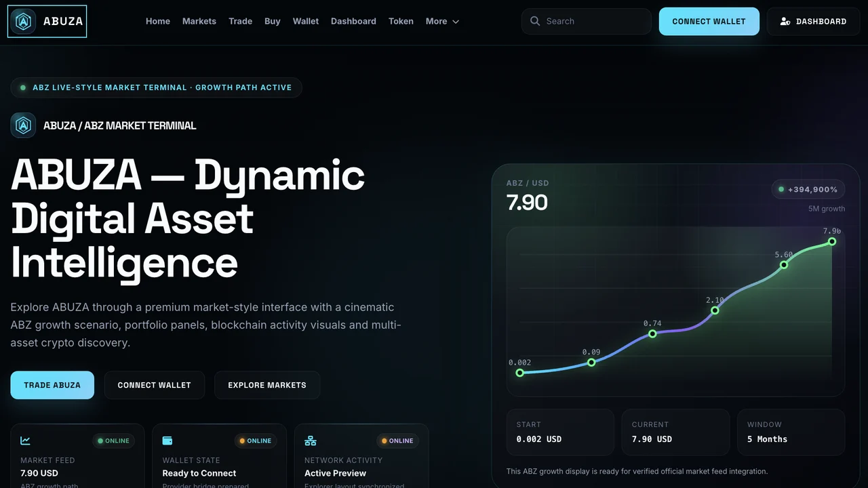Select Buy in the navigation
This screenshot has width=868, height=488.
pyautogui.click(x=273, y=21)
